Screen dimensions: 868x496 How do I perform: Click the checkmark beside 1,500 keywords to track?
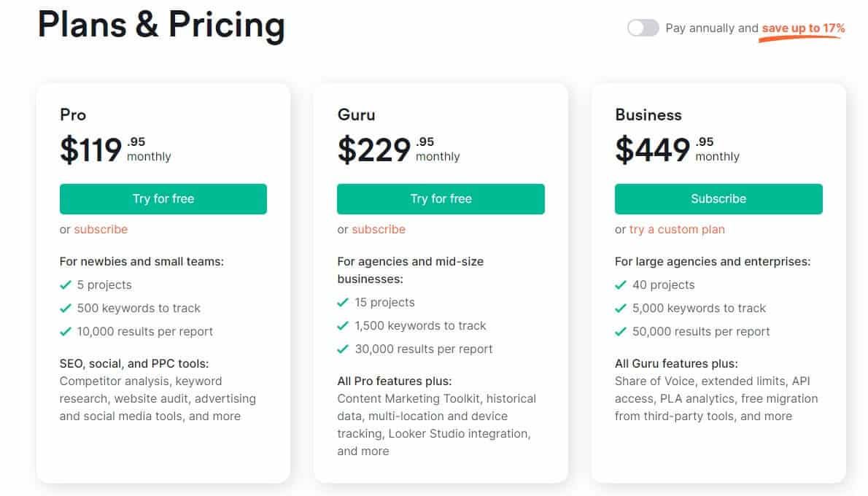click(x=343, y=325)
